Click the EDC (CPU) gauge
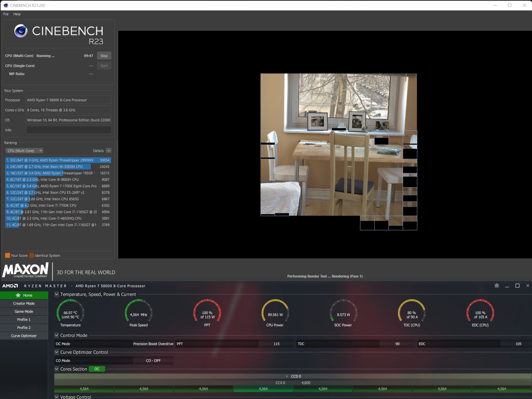This screenshot has width=532, height=399. point(480,313)
